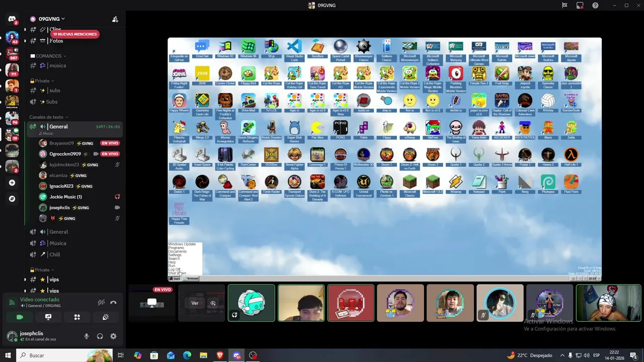Open Microsoft Edge from Windows taskbar
This screenshot has width=644, height=362.
point(187,355)
